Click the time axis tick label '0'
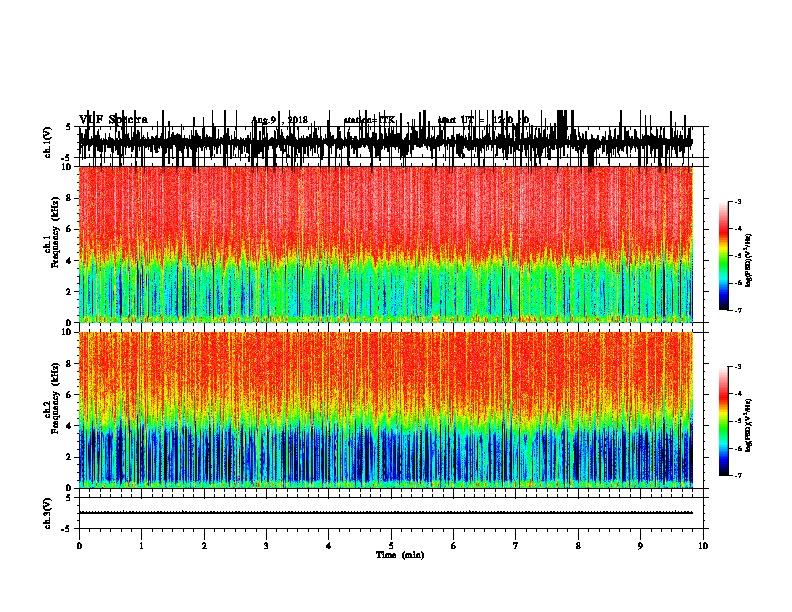 [x=79, y=546]
